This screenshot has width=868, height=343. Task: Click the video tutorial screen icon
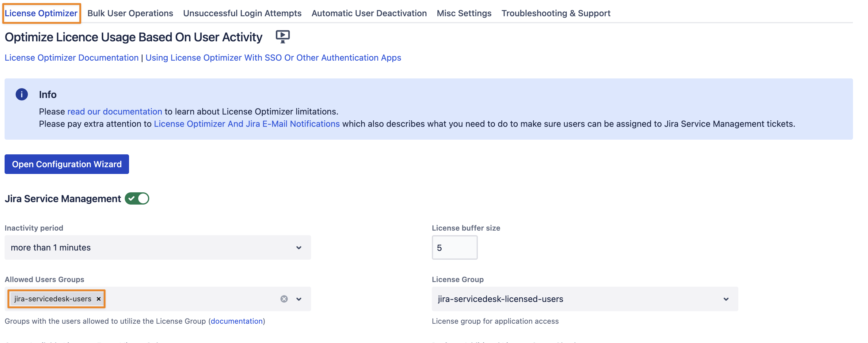coord(282,36)
